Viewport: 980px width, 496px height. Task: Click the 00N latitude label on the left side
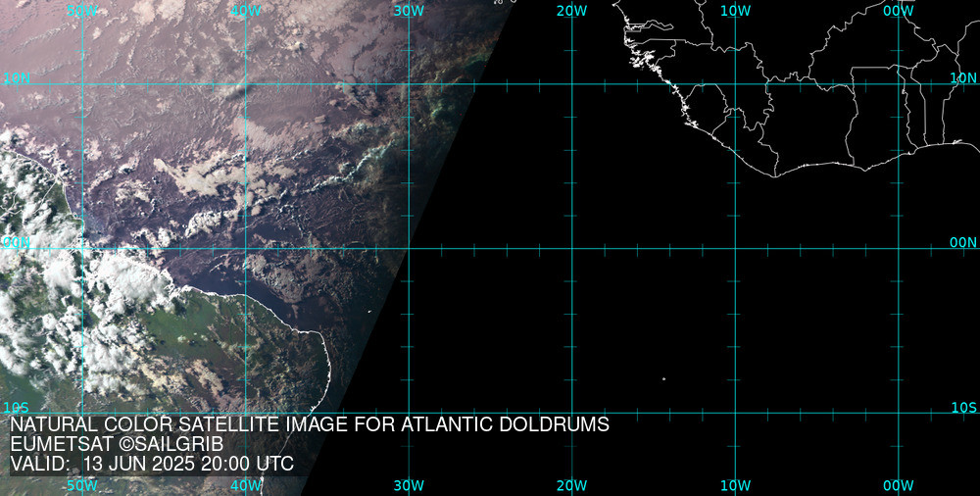point(17,243)
